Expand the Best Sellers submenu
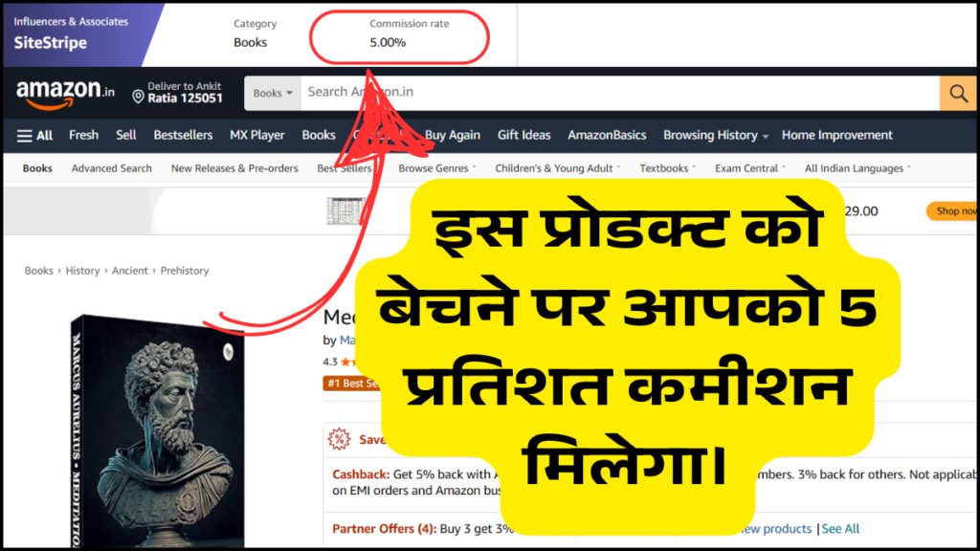980x551 pixels. point(347,168)
